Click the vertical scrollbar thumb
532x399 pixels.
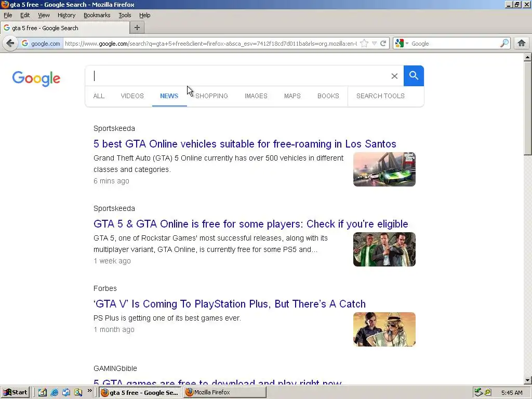point(528,109)
